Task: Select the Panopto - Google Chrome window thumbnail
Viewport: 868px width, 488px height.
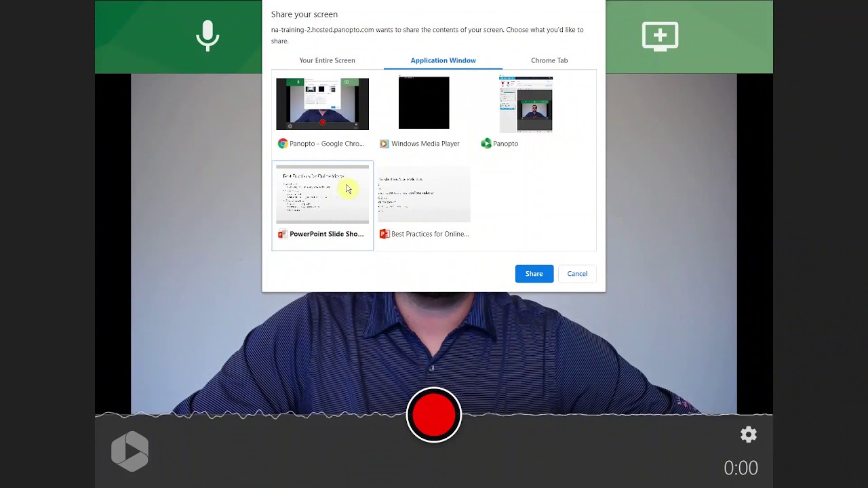Action: pos(322,104)
